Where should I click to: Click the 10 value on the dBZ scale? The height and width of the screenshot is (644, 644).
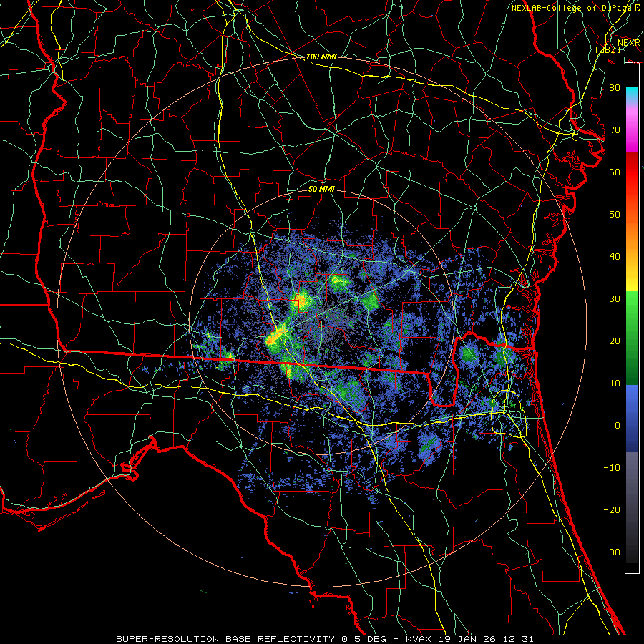tap(615, 384)
